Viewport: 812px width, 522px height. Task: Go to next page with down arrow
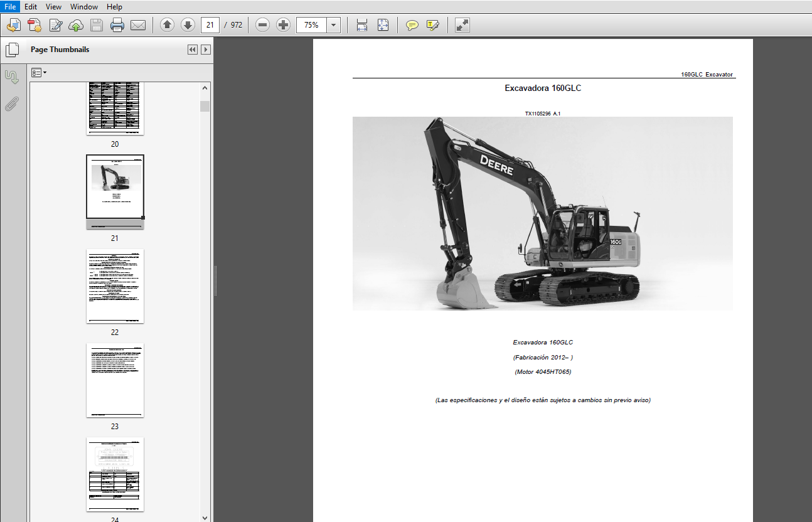click(188, 25)
